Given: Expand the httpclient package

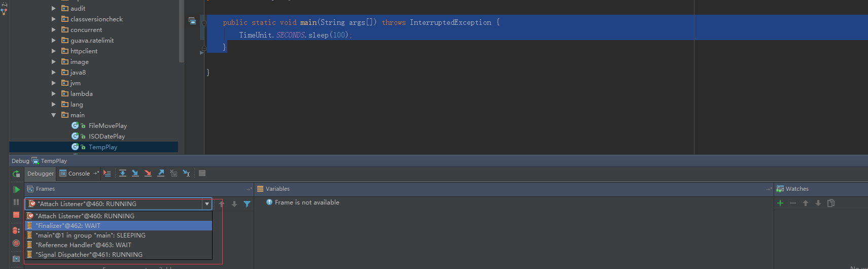Looking at the screenshot, I should [54, 51].
